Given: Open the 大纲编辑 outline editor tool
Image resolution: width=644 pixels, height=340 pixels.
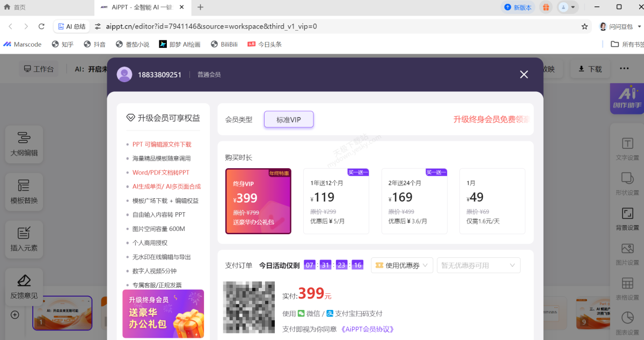Looking at the screenshot, I should point(24,144).
